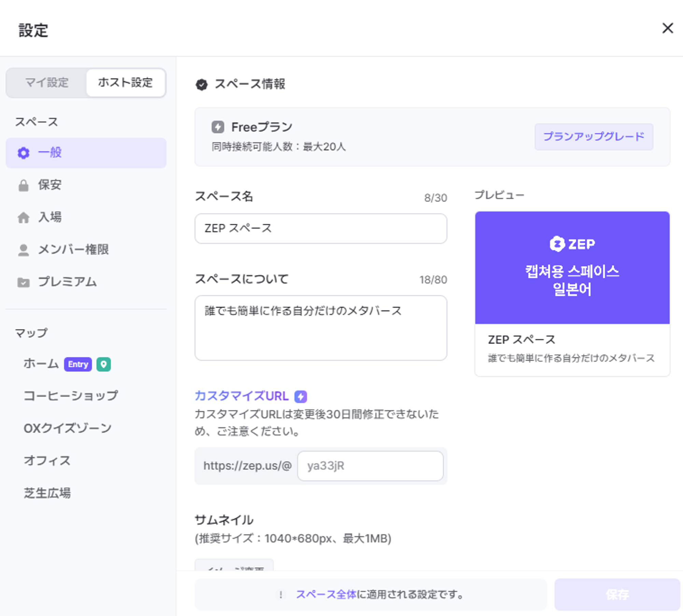
Task: Focus the スペース名 input field
Action: tap(320, 228)
